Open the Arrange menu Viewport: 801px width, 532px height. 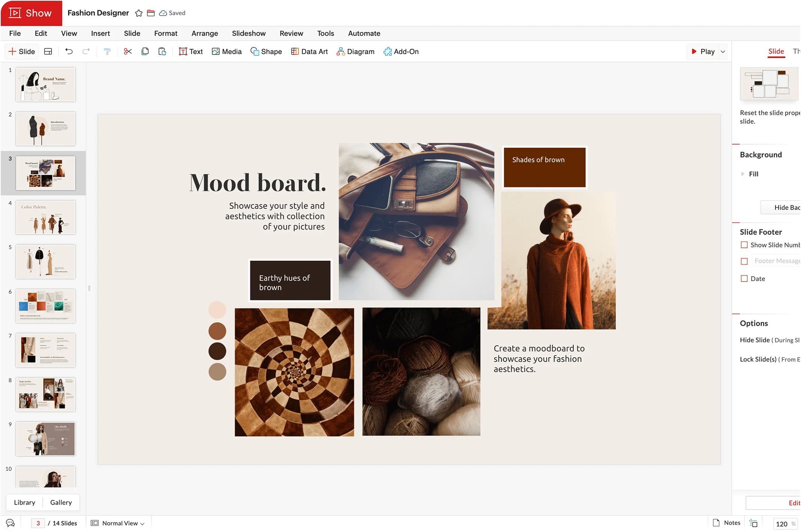click(205, 33)
